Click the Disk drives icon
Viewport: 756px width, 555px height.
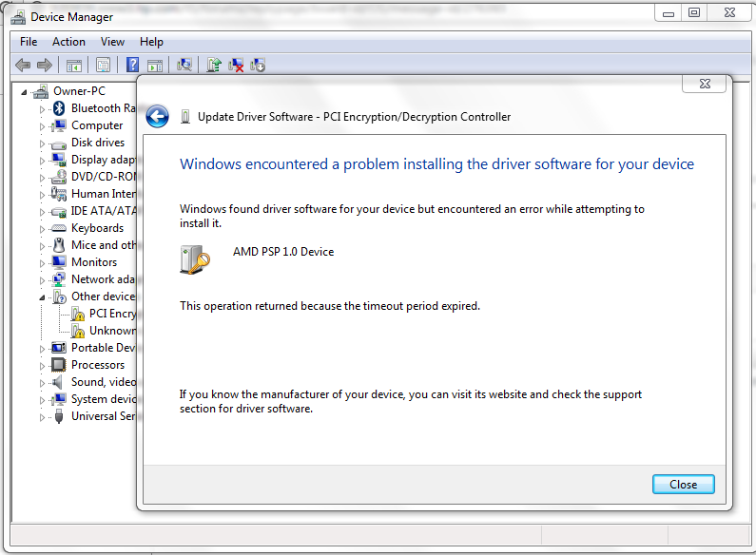click(59, 144)
